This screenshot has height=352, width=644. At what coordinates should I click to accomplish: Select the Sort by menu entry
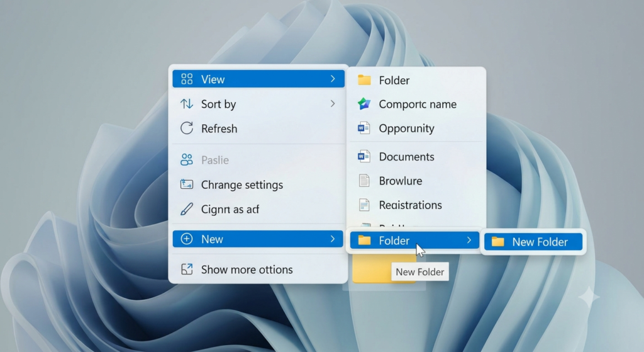point(258,104)
